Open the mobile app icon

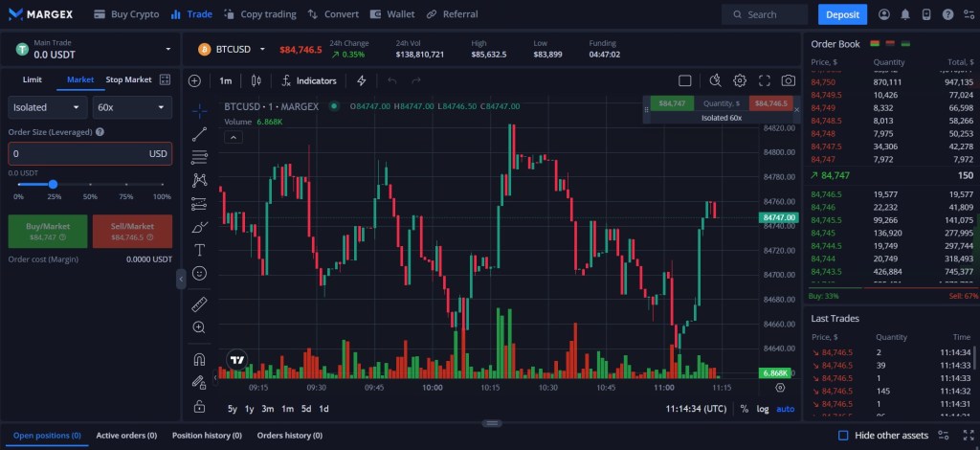(x=926, y=14)
